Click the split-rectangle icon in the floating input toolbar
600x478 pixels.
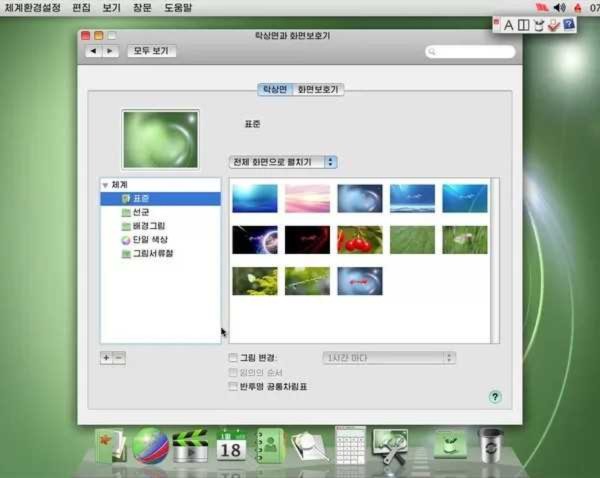click(x=523, y=25)
